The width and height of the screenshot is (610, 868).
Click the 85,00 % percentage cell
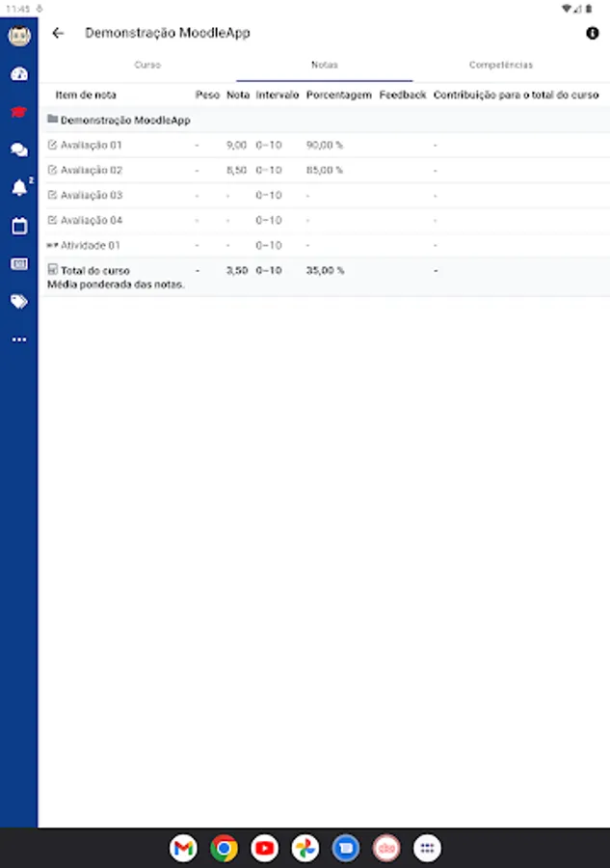325,170
